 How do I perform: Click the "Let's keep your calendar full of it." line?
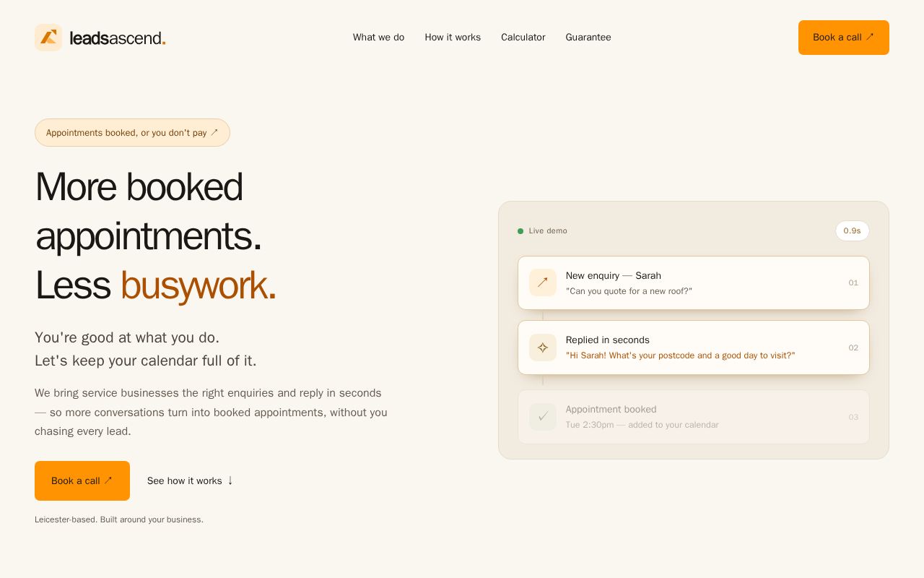click(x=146, y=361)
